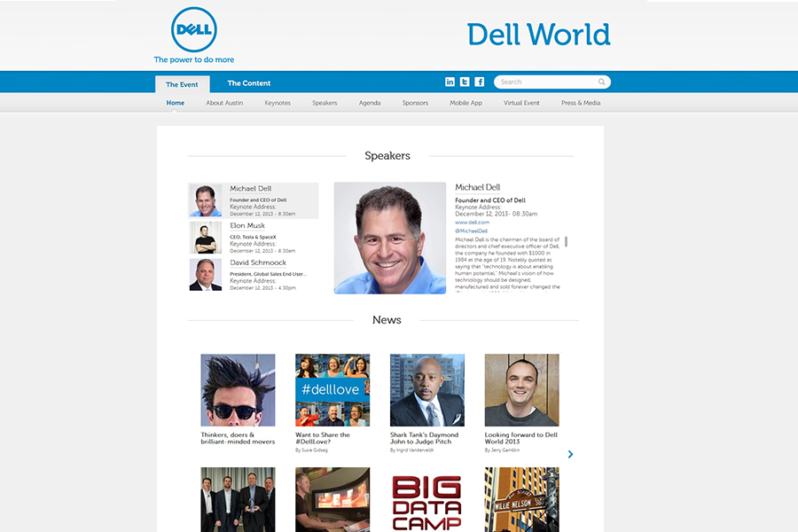Open the #delllove news thumbnail
Image resolution: width=798 pixels, height=532 pixels.
[332, 390]
